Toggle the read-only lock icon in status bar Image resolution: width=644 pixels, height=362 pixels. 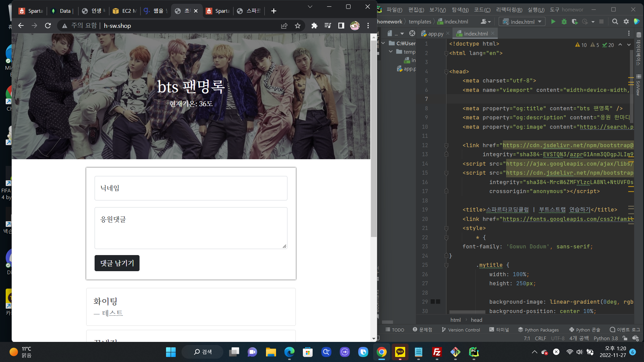pyautogui.click(x=625, y=339)
